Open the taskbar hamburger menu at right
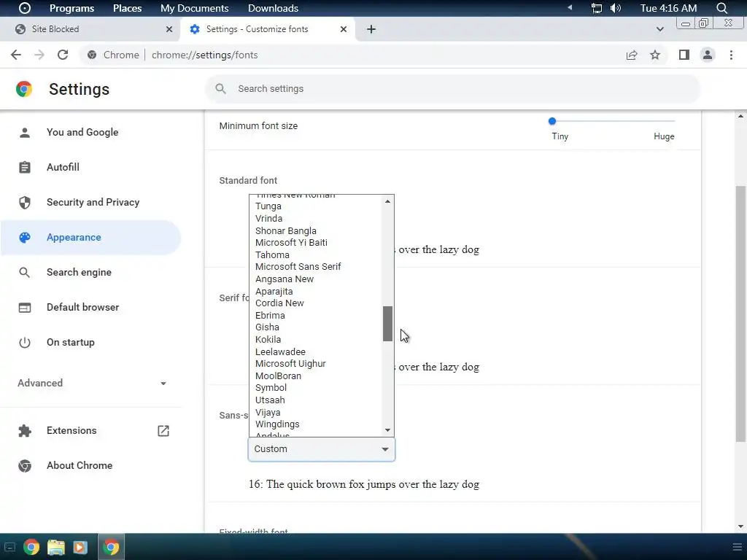The width and height of the screenshot is (747, 560). coord(737,547)
